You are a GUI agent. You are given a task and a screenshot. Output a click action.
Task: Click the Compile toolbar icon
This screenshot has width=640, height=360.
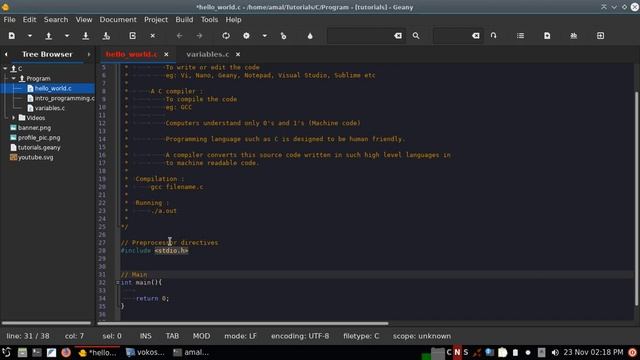[226, 36]
